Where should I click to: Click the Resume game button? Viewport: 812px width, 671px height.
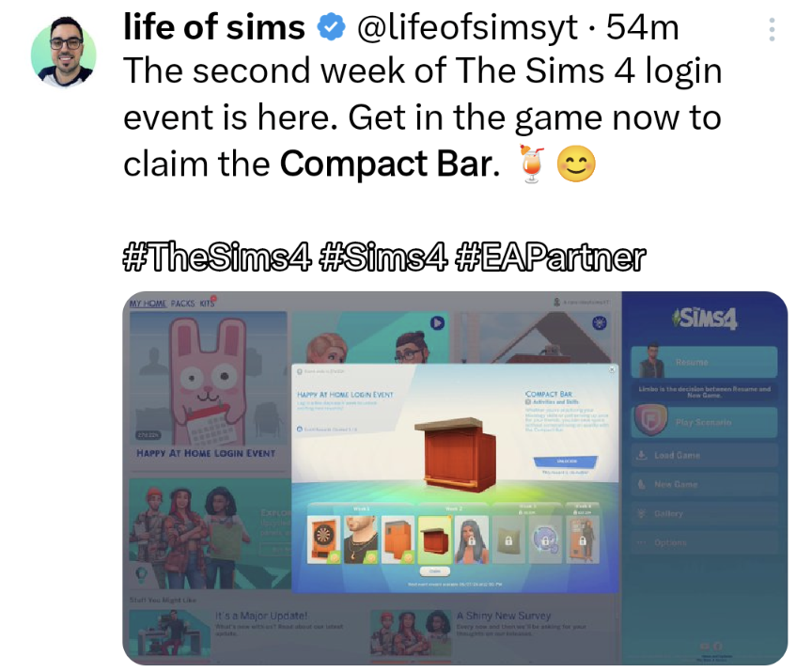704,362
